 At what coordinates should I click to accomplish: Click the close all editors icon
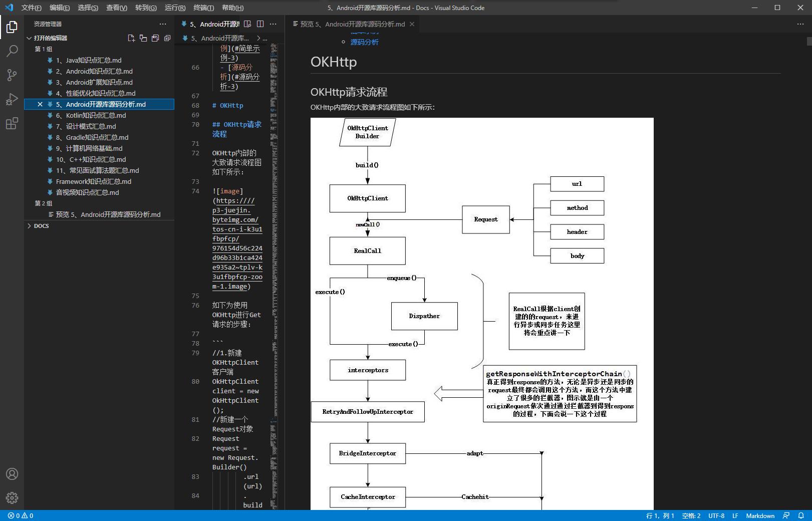[167, 38]
